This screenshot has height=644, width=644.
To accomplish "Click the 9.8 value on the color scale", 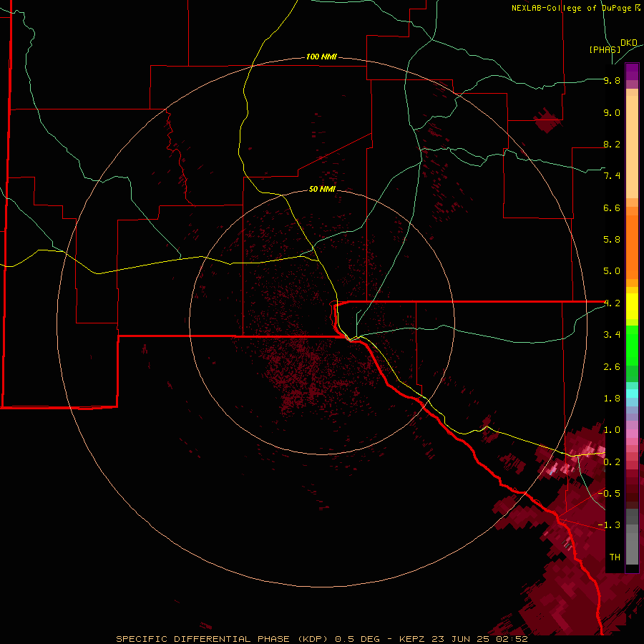I will [x=612, y=81].
